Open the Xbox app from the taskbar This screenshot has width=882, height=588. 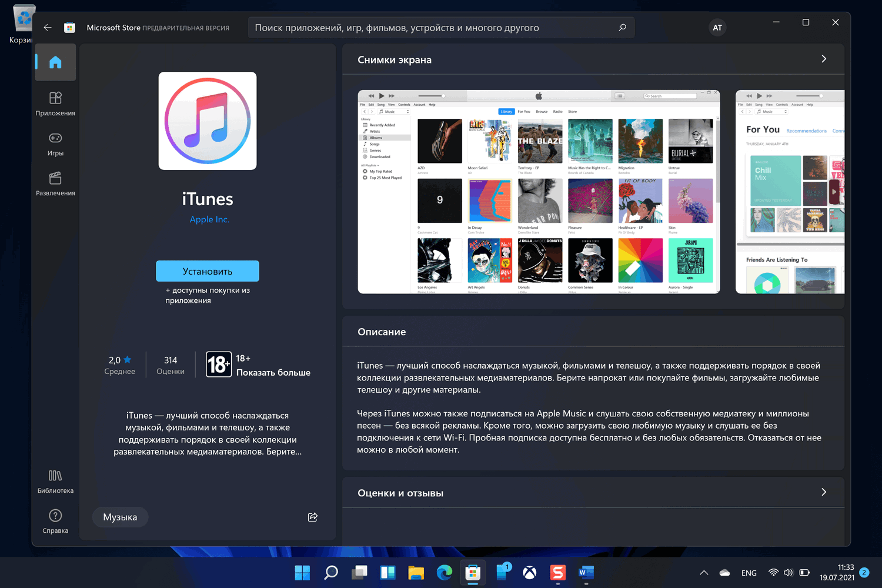(x=530, y=573)
